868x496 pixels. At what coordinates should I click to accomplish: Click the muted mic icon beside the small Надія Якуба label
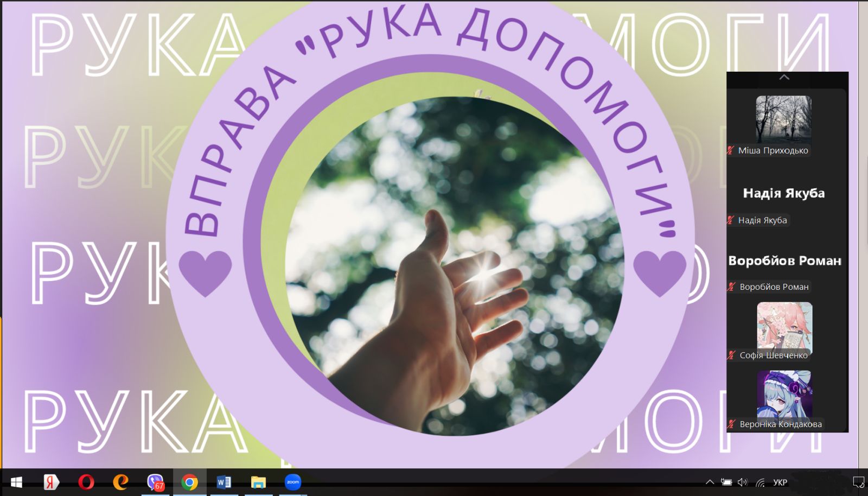(x=731, y=220)
